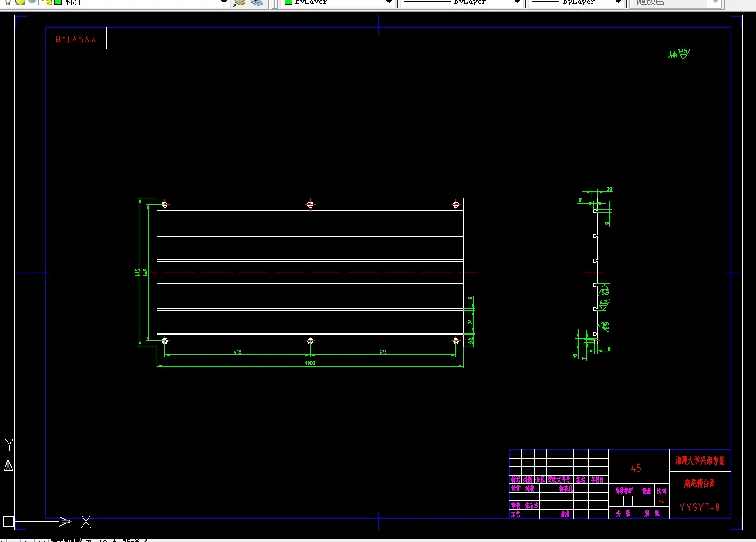Open the layer list showing 标注
The width and height of the screenshot is (756, 542).
(223, 2)
